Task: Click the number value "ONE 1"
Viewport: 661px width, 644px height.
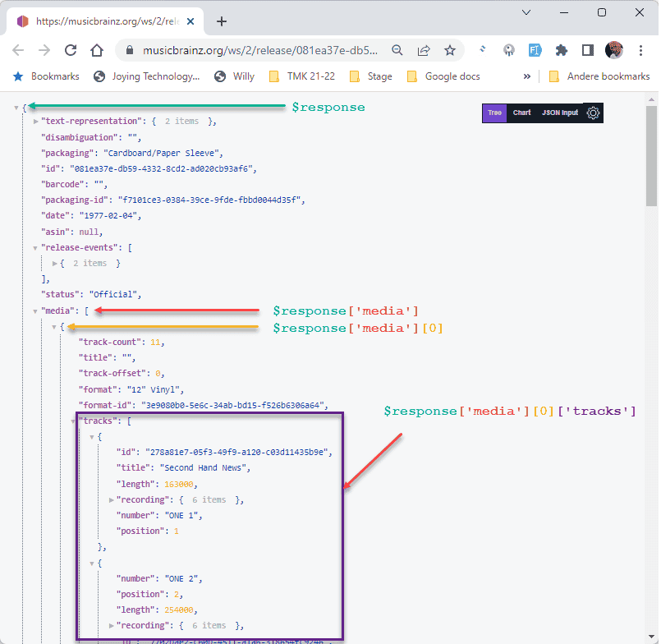Action: point(181,515)
